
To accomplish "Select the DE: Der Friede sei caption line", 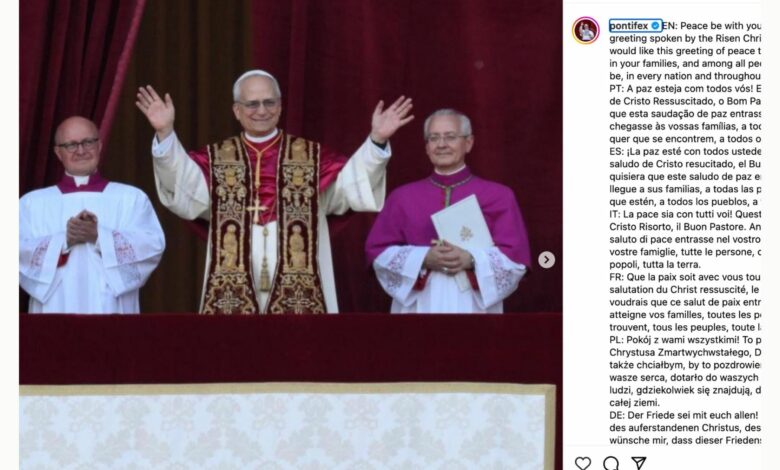I will [x=685, y=415].
